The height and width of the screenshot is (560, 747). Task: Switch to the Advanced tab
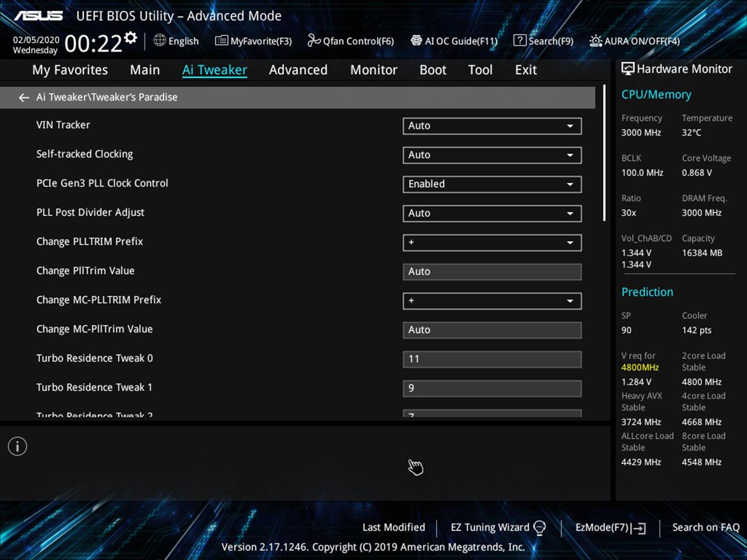coord(298,69)
